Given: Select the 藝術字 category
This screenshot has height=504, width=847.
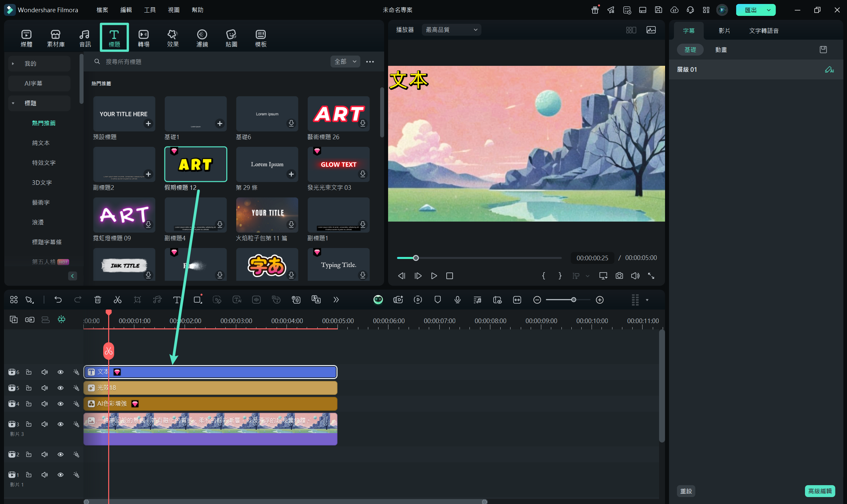Looking at the screenshot, I should click(41, 202).
